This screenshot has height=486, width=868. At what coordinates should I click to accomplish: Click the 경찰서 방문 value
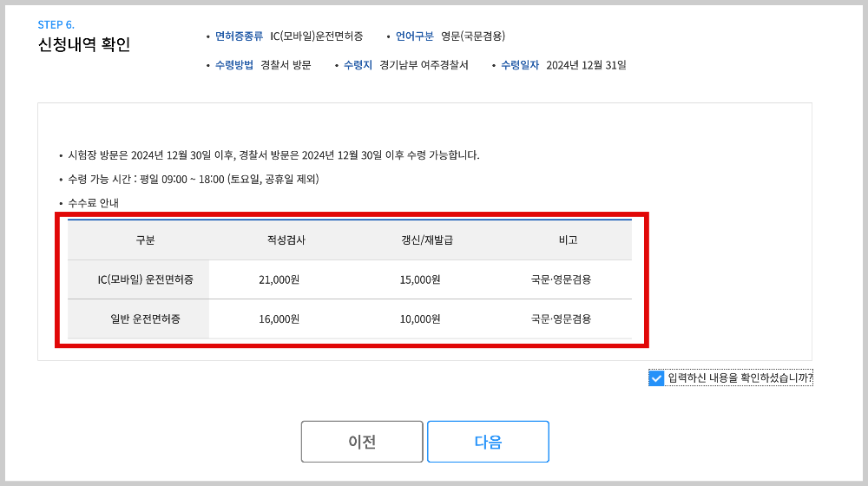click(x=286, y=65)
